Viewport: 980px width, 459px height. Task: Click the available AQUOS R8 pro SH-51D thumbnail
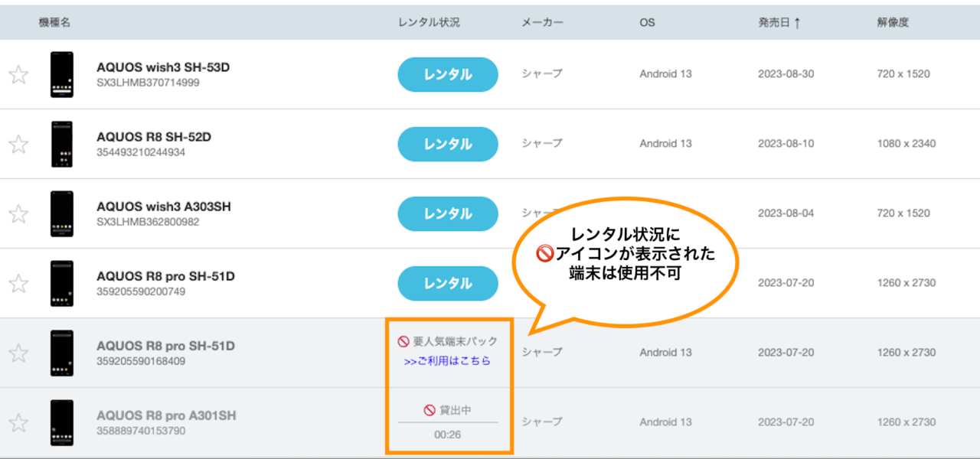[62, 283]
